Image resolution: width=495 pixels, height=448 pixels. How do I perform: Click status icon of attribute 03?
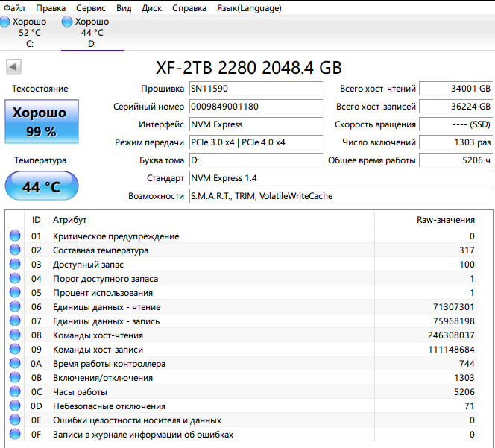(x=15, y=264)
